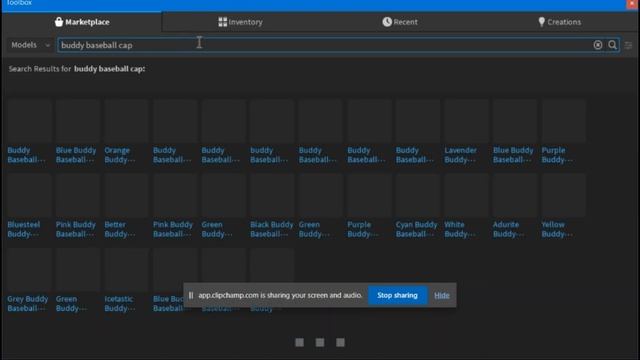640x360 pixels.
Task: Clear the search text with the X icon
Action: [x=598, y=45]
